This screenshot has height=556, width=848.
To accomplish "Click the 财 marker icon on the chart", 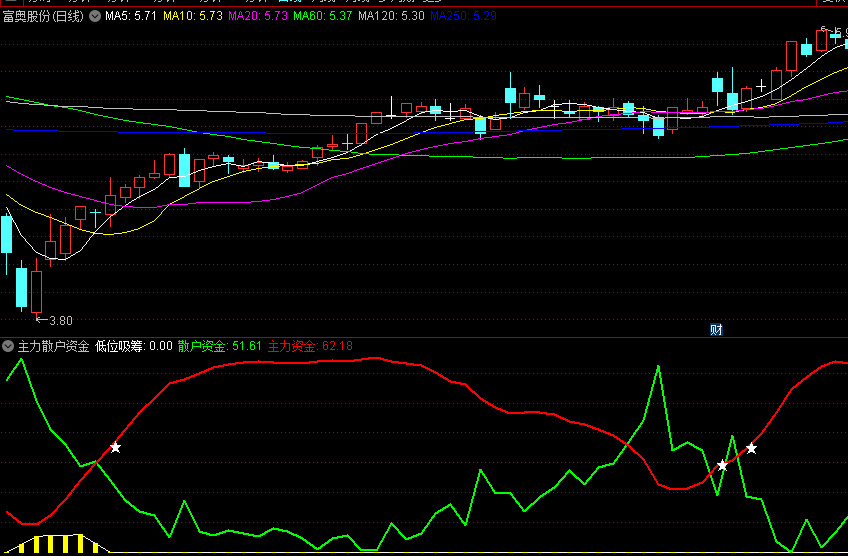I will click(716, 330).
